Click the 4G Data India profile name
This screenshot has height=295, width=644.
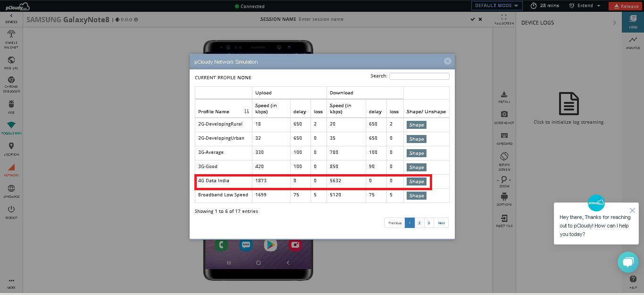[x=214, y=181]
